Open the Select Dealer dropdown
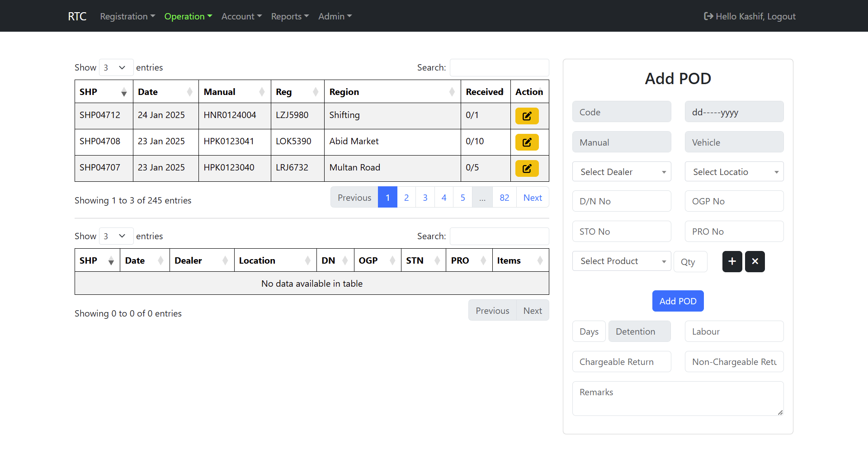The height and width of the screenshot is (473, 868). tap(621, 172)
